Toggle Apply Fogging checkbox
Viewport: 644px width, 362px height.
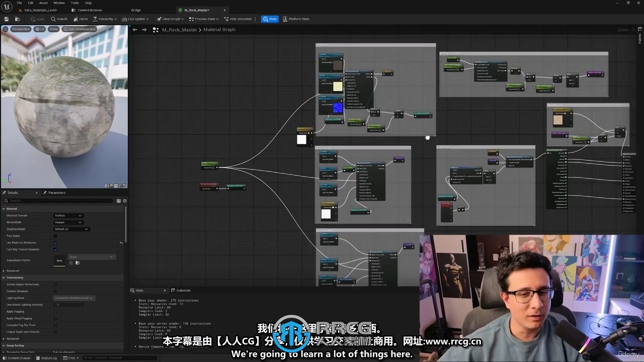point(55,312)
